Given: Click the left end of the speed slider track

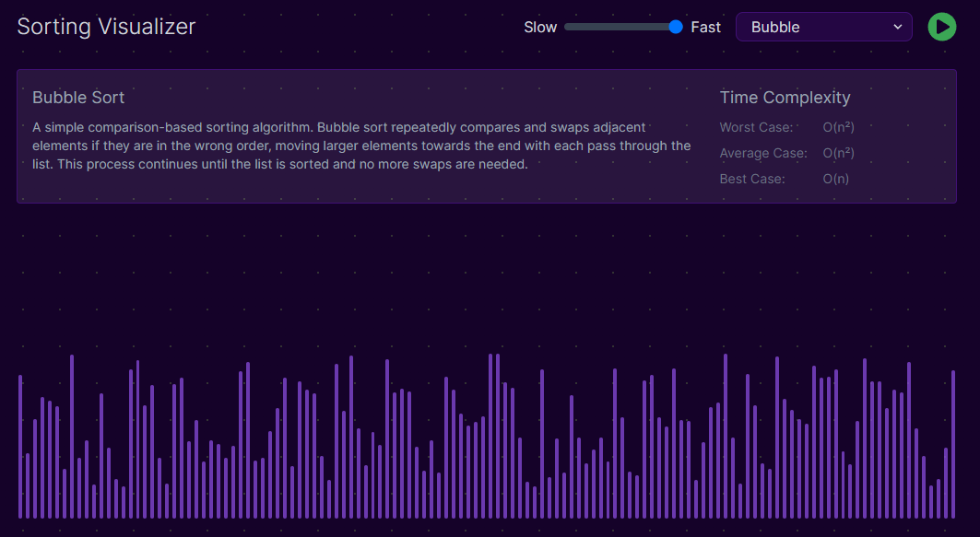Looking at the screenshot, I should pyautogui.click(x=569, y=27).
